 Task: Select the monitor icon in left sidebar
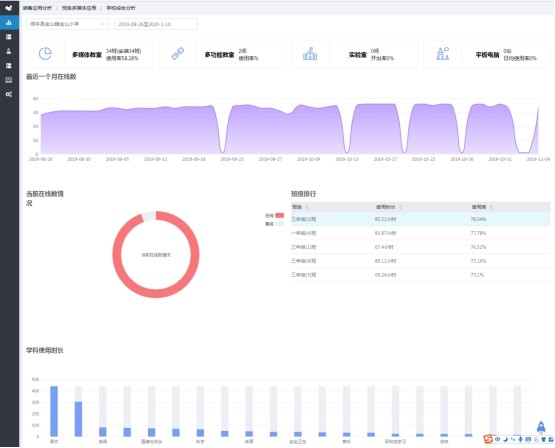9,80
